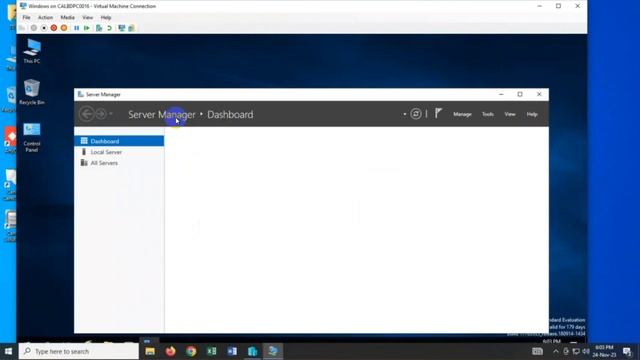640x360 pixels.
Task: Open Word from the taskbar
Action: (x=232, y=351)
